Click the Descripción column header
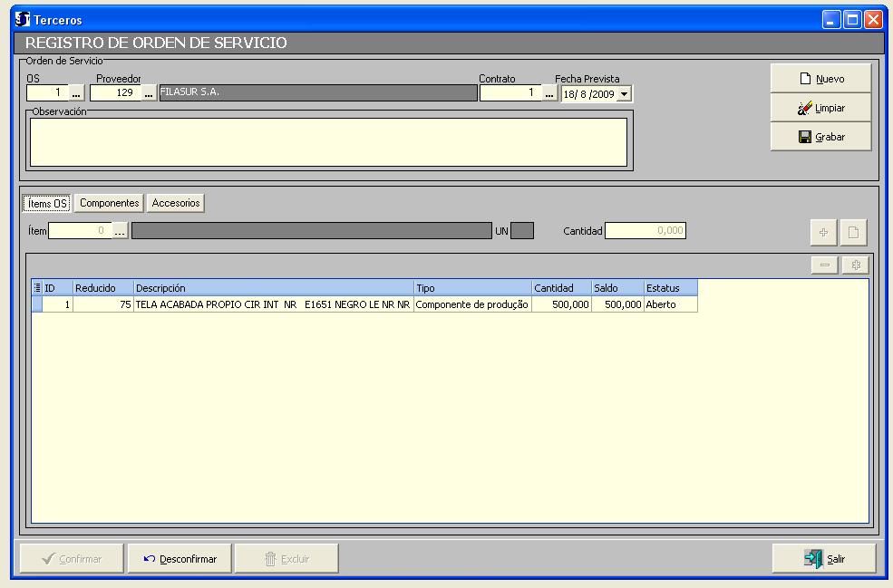The width and height of the screenshot is (893, 588). coord(272,288)
